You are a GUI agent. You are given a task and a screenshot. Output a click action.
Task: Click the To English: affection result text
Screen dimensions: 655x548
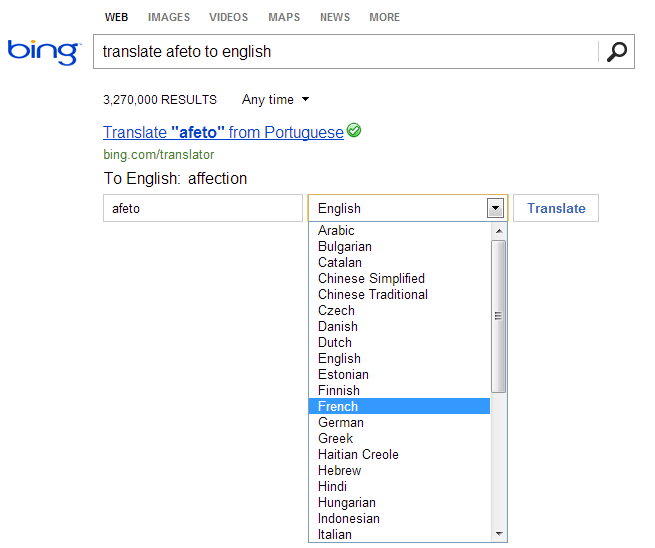click(x=175, y=178)
